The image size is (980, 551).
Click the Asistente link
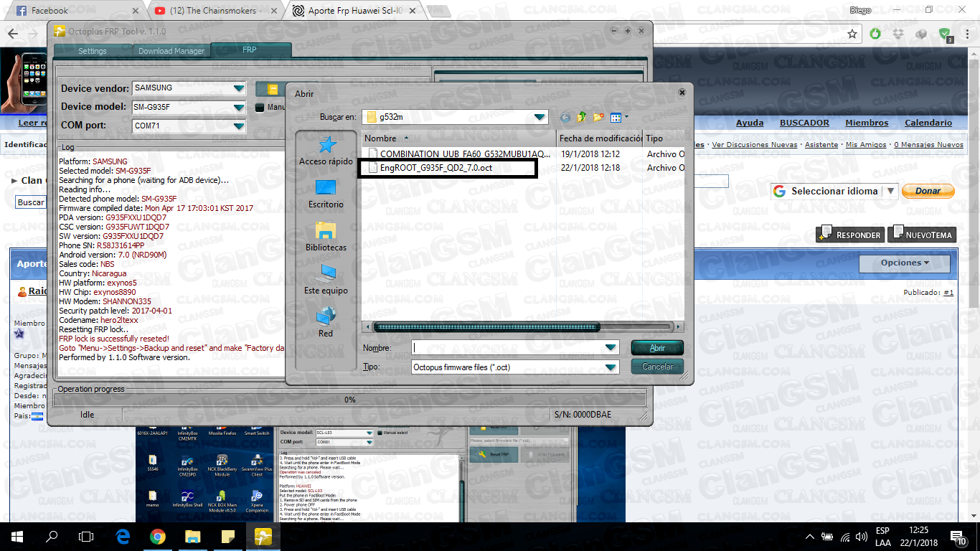[821, 145]
